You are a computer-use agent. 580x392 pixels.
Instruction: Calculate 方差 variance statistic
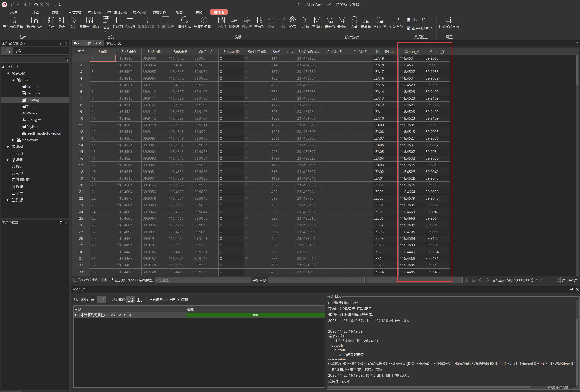(354, 23)
